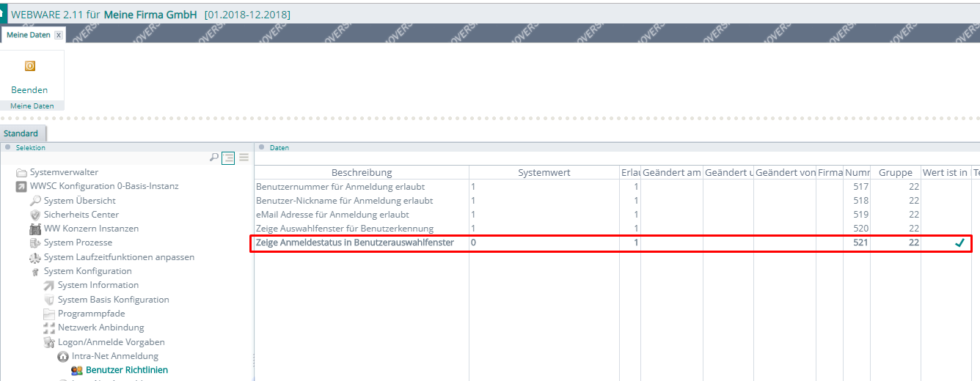Screen dimensions: 980x381
Task: Collapse the Selektion panel header
Action: coord(8,147)
